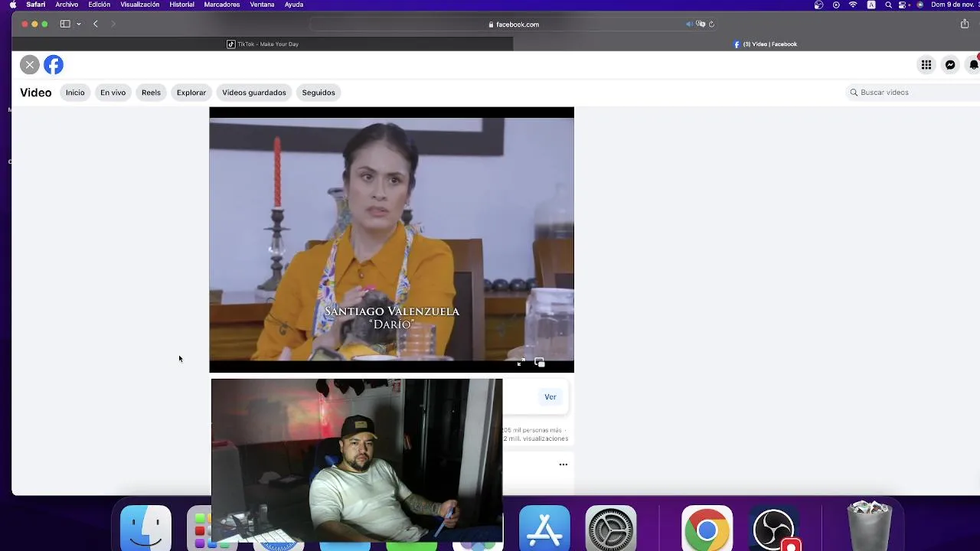Viewport: 980px width, 551px height.
Task: Open App Store from the Dock
Action: 544,528
